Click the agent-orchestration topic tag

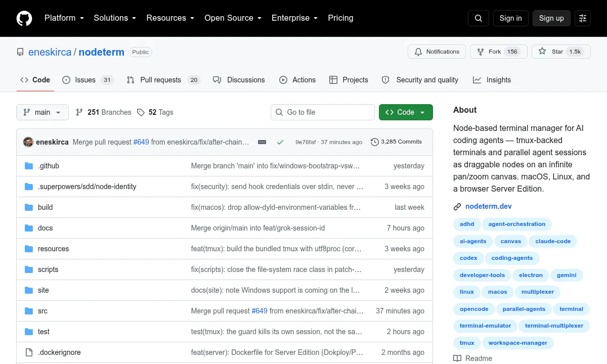pos(517,224)
